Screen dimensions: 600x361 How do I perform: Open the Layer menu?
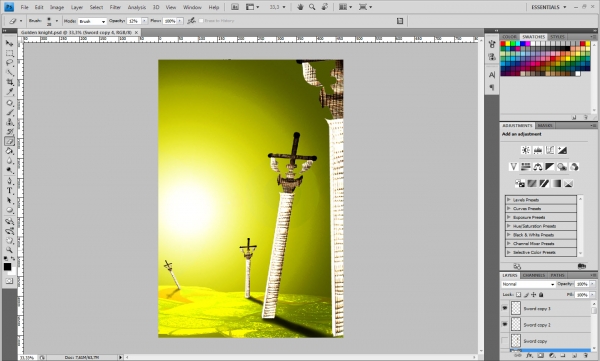click(77, 7)
